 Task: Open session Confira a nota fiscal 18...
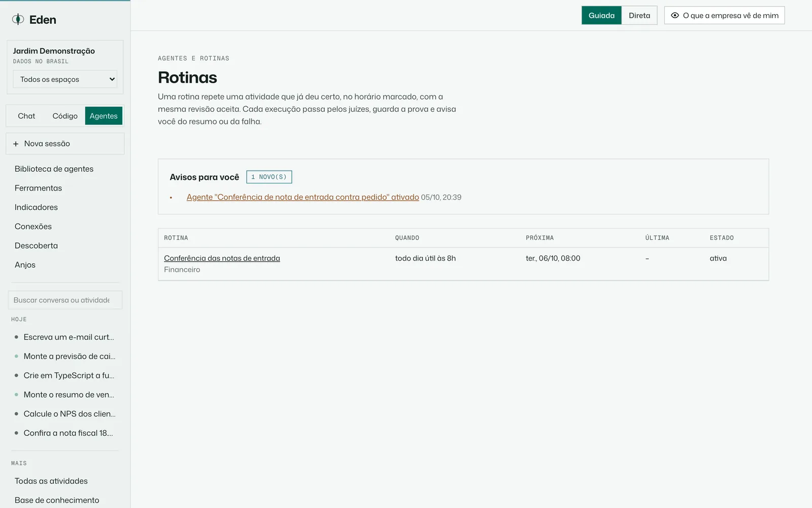coord(65,433)
